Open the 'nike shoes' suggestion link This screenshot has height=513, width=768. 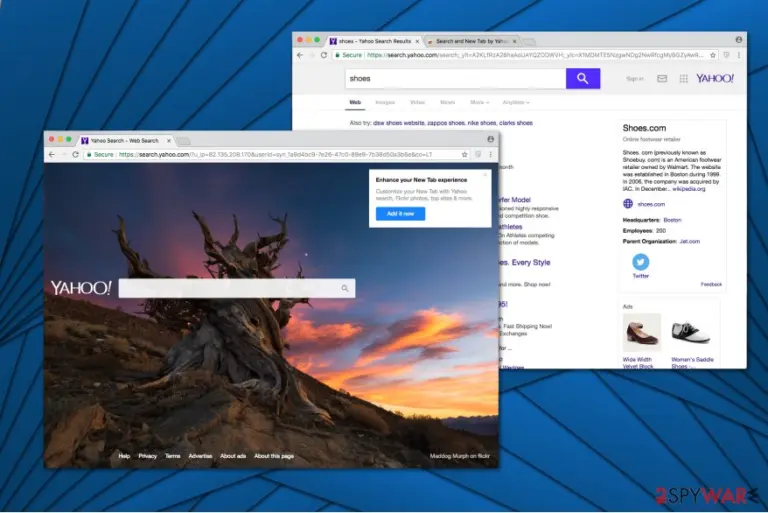pyautogui.click(x=481, y=123)
